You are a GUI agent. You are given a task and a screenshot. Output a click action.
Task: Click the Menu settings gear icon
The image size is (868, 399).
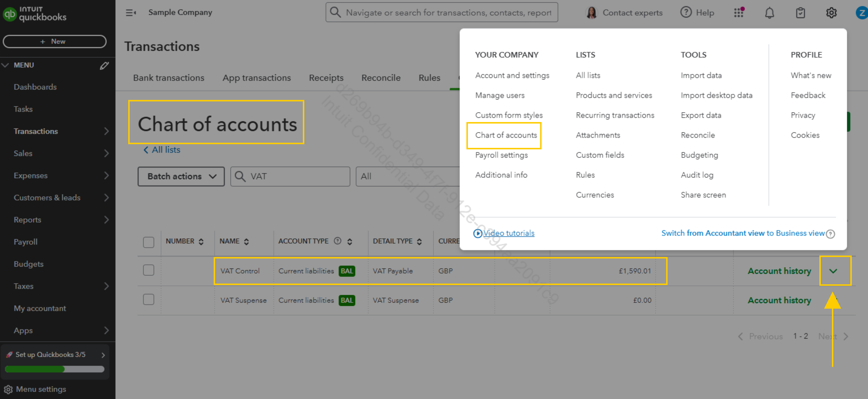point(8,389)
